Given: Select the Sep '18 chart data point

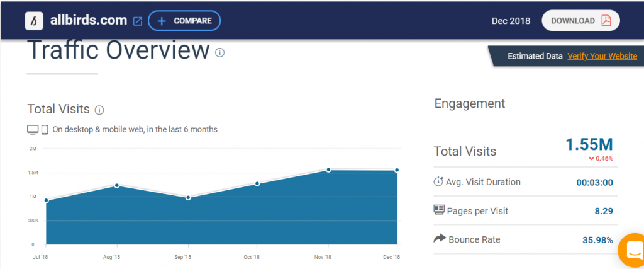Looking at the screenshot, I should pos(187,198).
